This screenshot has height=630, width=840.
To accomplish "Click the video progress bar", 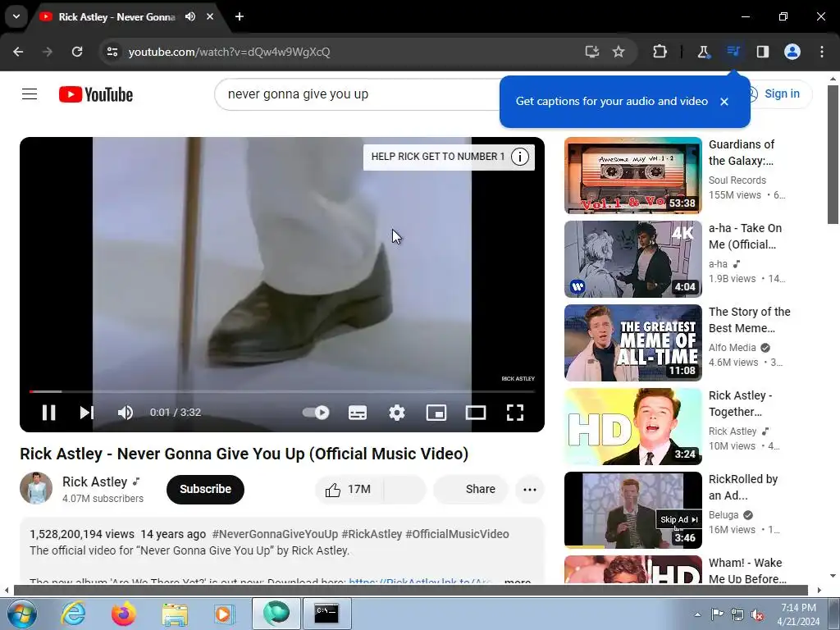I will click(282, 391).
